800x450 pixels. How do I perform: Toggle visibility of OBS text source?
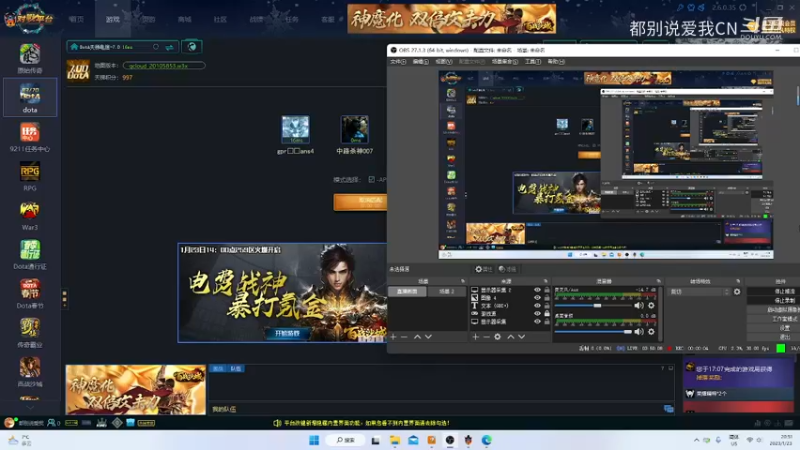coord(537,306)
